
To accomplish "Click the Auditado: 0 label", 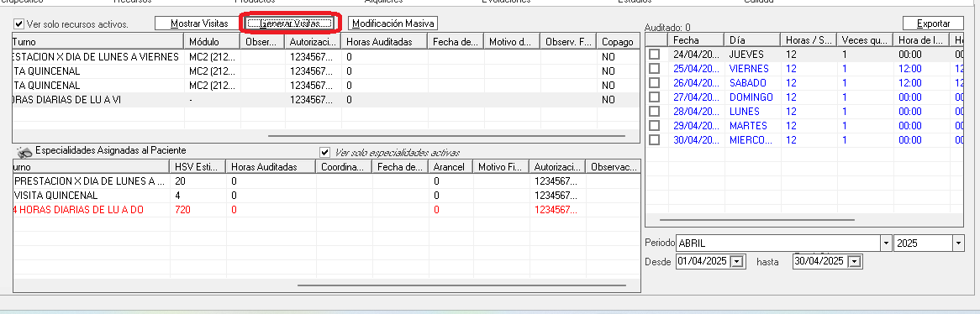I will (667, 28).
